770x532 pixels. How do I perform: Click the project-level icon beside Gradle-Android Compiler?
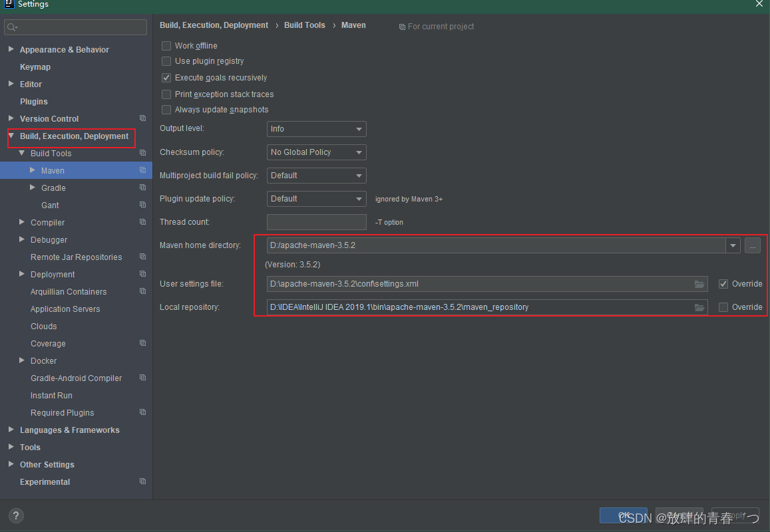[143, 378]
